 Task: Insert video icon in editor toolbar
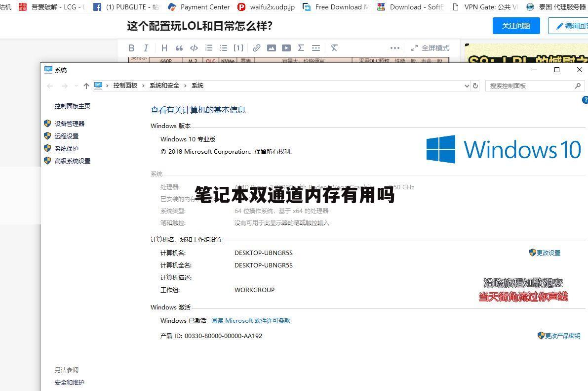pyautogui.click(x=286, y=48)
